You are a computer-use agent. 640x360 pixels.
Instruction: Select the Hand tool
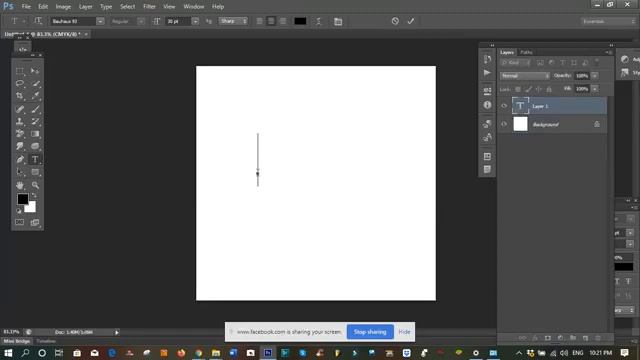pos(20,185)
